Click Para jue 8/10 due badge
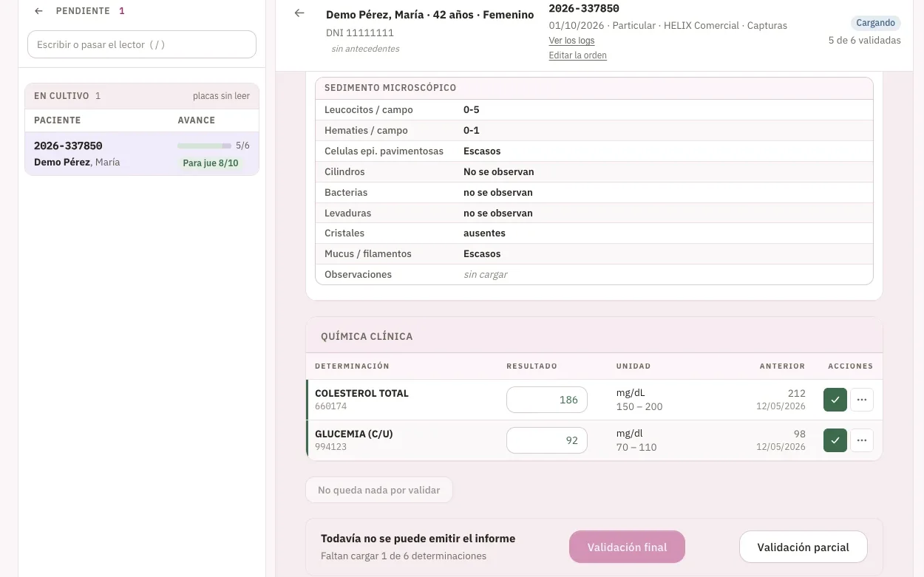 click(x=211, y=163)
